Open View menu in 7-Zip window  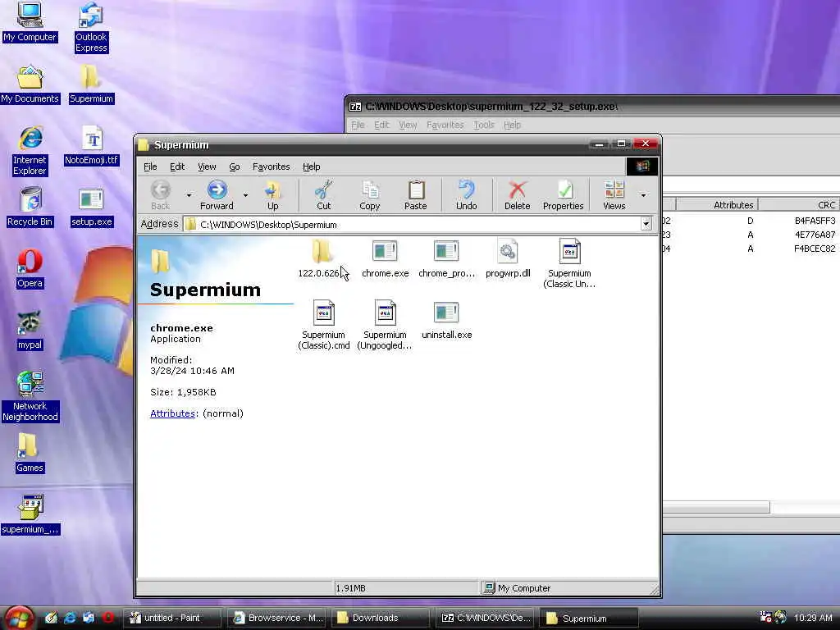point(408,125)
